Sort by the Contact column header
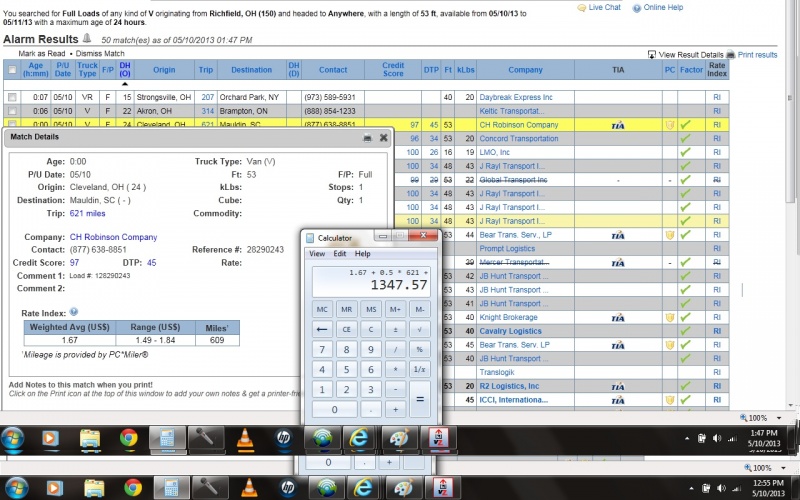Image resolution: width=800 pixels, height=500 pixels. click(x=333, y=70)
